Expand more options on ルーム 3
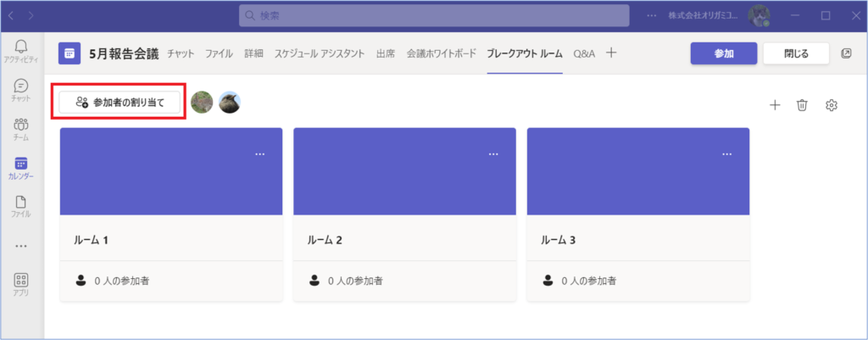The height and width of the screenshot is (340, 868). coord(726,153)
